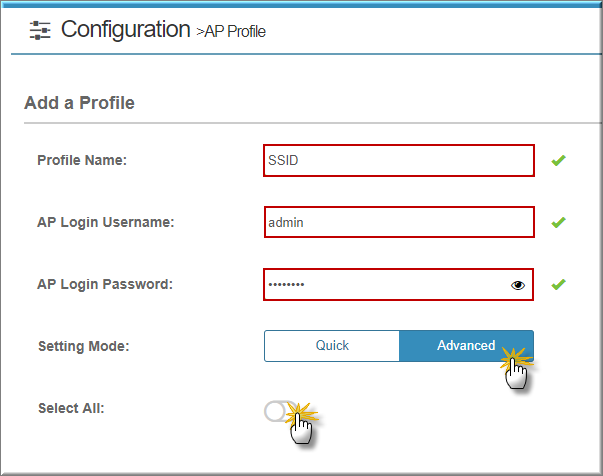
Task: Click the green checkmark beside AP Login Password
Action: pyautogui.click(x=558, y=285)
